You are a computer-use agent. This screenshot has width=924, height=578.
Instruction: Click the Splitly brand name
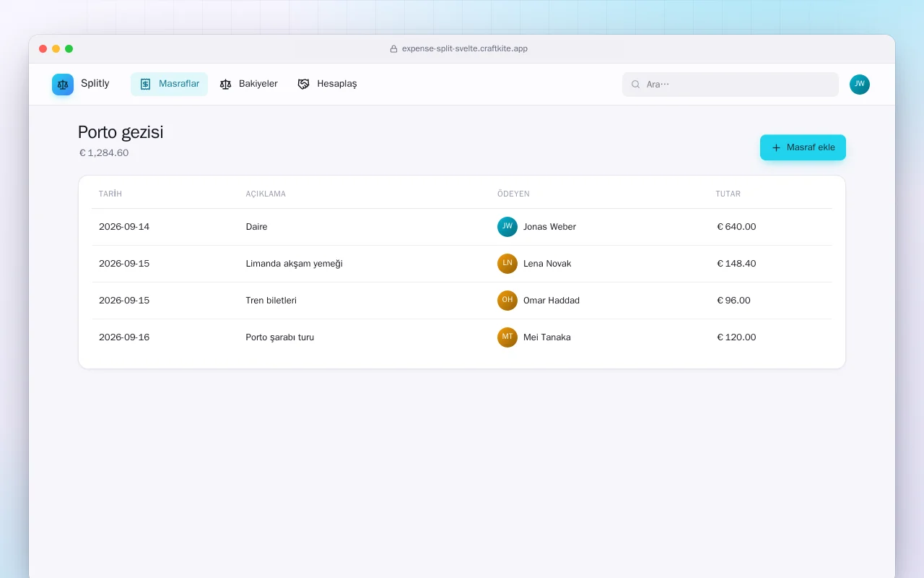point(95,84)
